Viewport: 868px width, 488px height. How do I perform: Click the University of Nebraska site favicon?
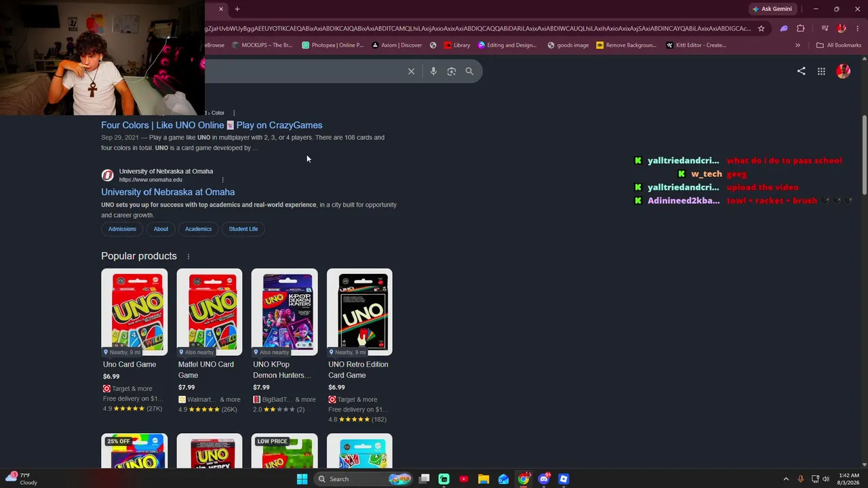click(107, 176)
